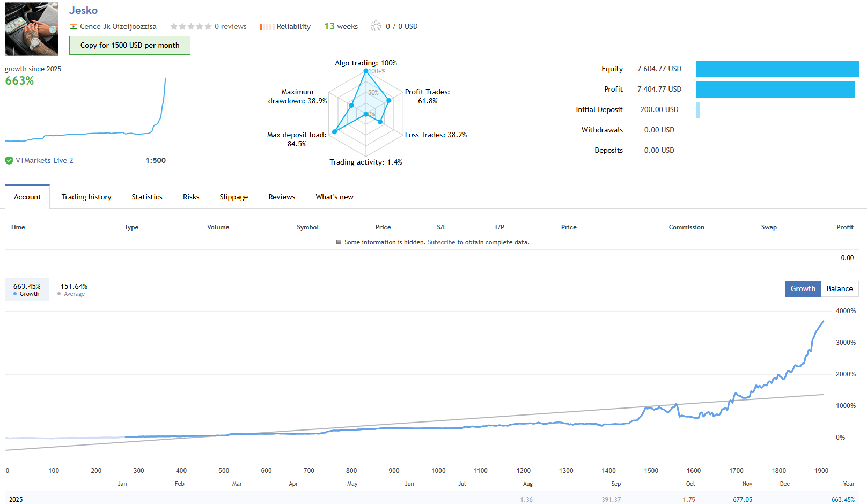Click the orange Reliability bars icon

click(x=267, y=27)
